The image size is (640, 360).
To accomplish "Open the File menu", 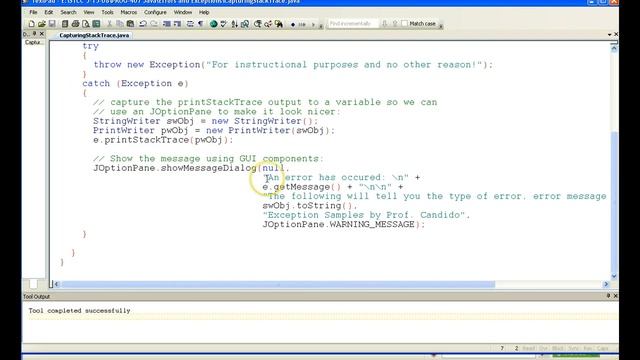I will click(33, 12).
